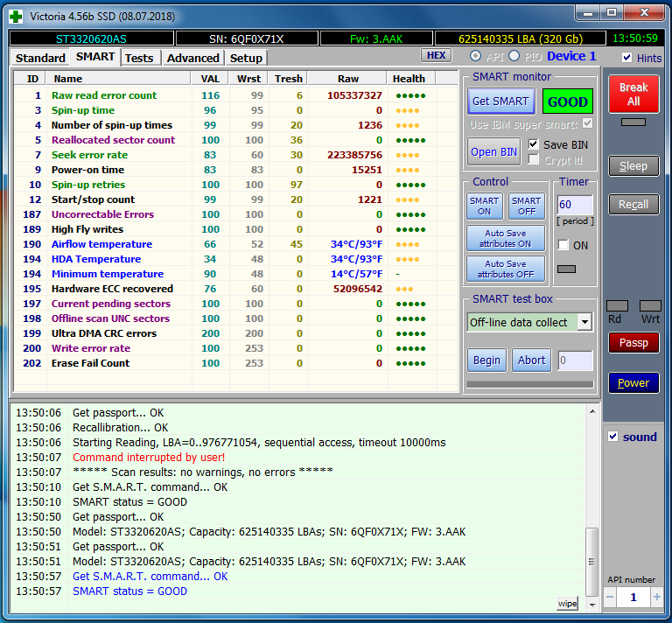Decrease API number with minus button
The image size is (672, 623).
[x=610, y=597]
